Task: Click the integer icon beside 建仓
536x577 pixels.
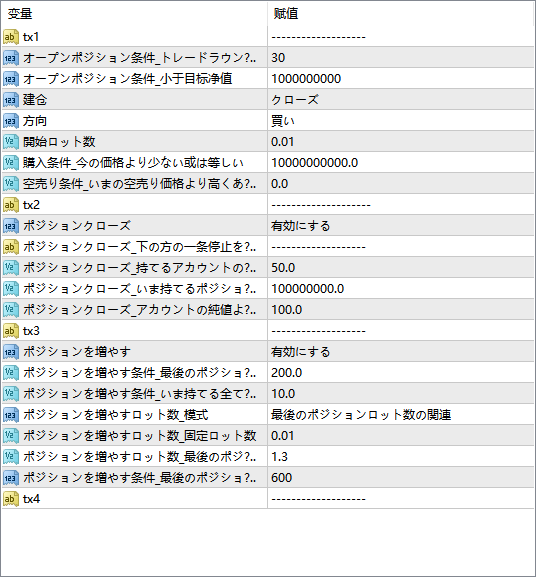Action: [x=11, y=100]
